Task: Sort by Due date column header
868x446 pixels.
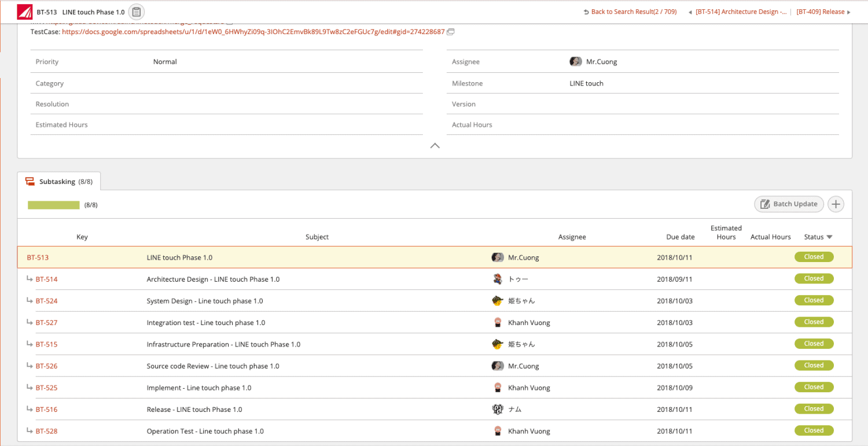Action: click(x=681, y=237)
